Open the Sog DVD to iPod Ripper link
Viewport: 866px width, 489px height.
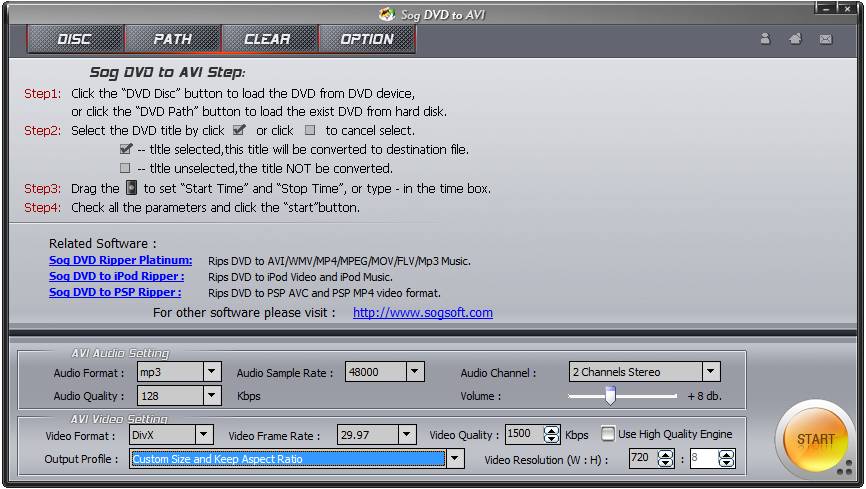click(117, 276)
